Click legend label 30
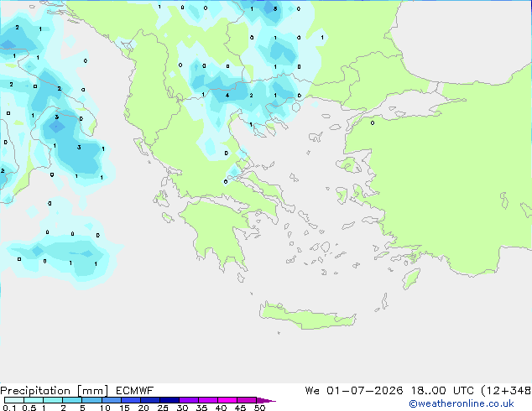The image size is (532, 411). pyautogui.click(x=182, y=408)
